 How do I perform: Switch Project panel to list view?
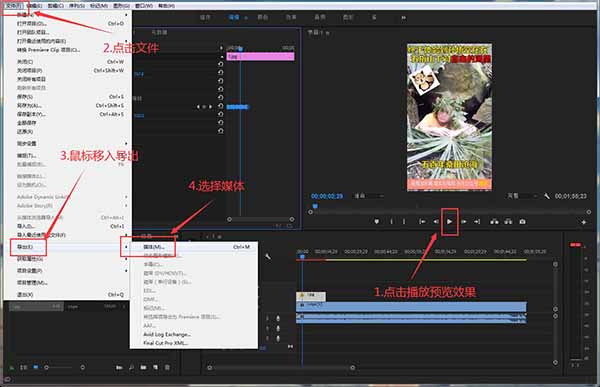click(x=24, y=367)
